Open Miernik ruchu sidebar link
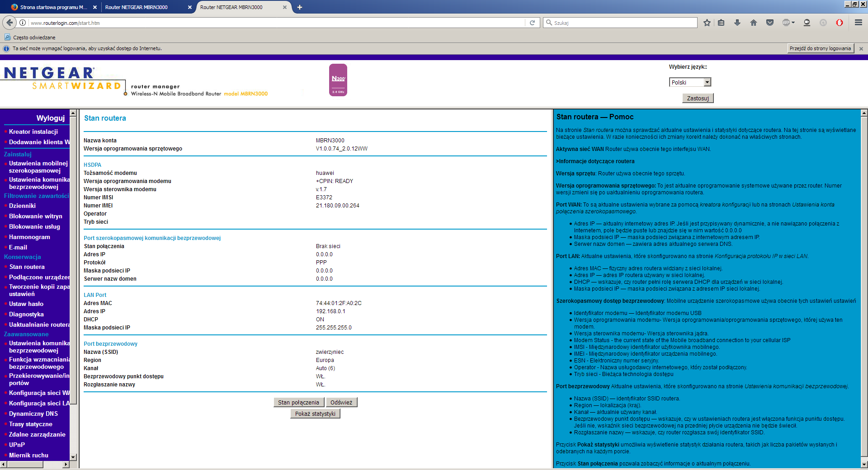The height and width of the screenshot is (470, 868). (x=28, y=455)
